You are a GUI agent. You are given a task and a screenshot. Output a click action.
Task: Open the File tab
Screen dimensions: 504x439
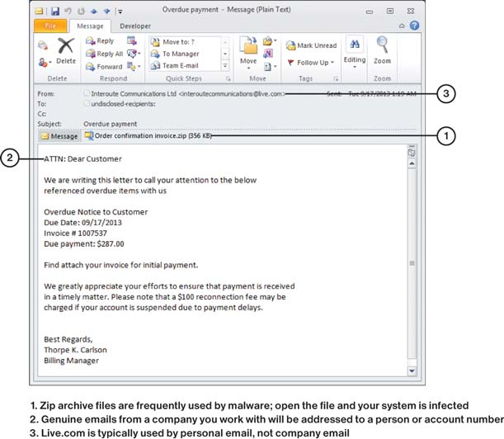tap(50, 26)
